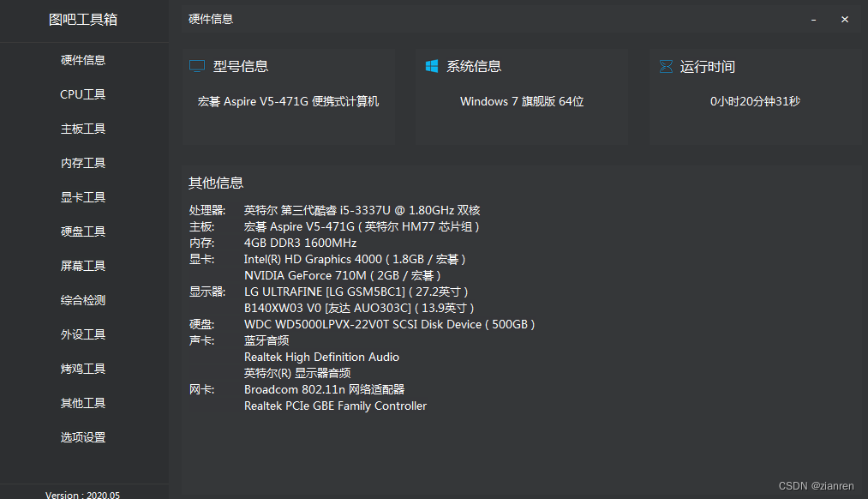Click the uptime value 0小时20分钟31秒
This screenshot has width=868, height=499.
pyautogui.click(x=755, y=101)
